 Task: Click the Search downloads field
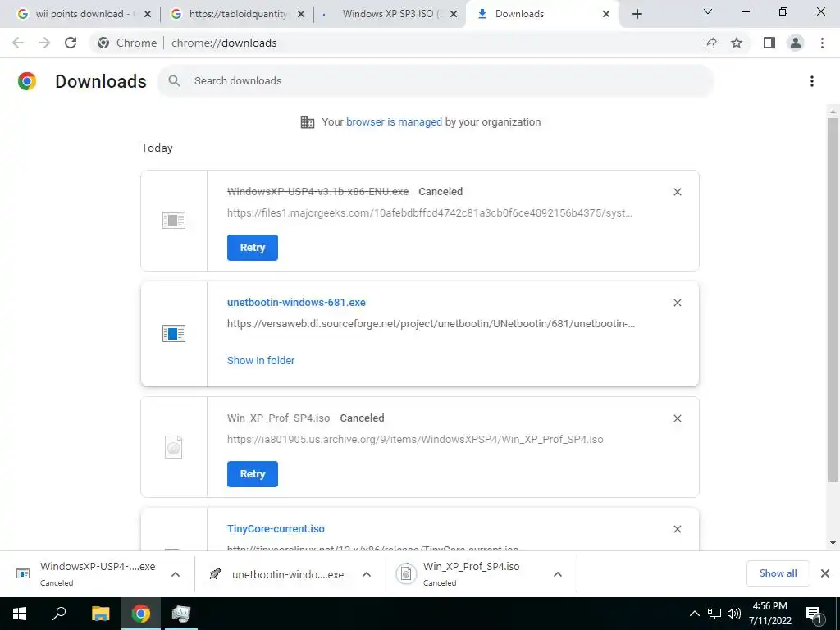click(436, 81)
